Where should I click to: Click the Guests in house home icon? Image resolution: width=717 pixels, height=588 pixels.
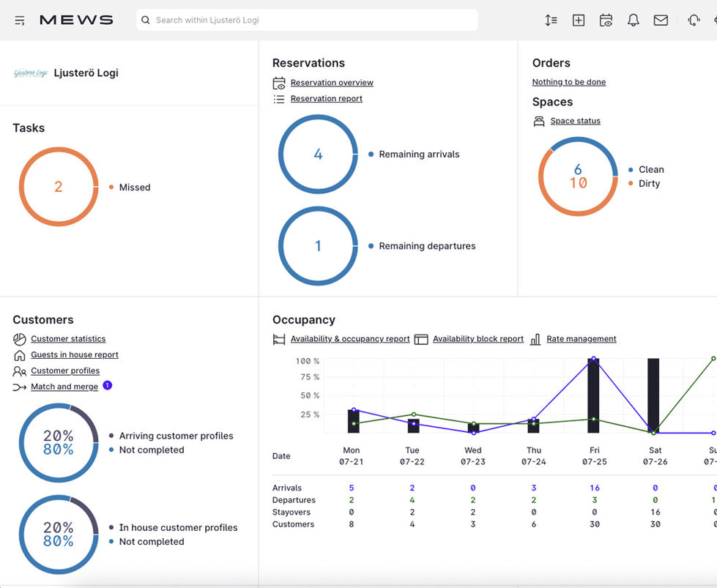(x=19, y=355)
